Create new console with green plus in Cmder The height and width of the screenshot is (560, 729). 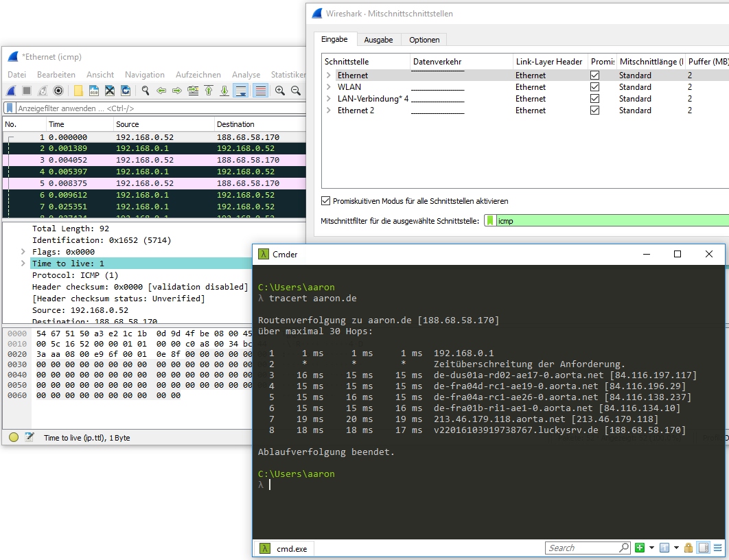tap(640, 548)
